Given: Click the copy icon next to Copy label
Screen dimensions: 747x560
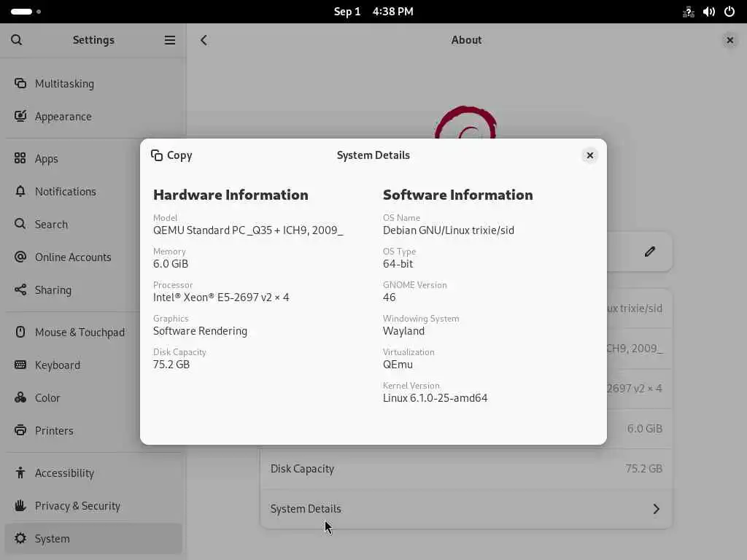Looking at the screenshot, I should (157, 155).
